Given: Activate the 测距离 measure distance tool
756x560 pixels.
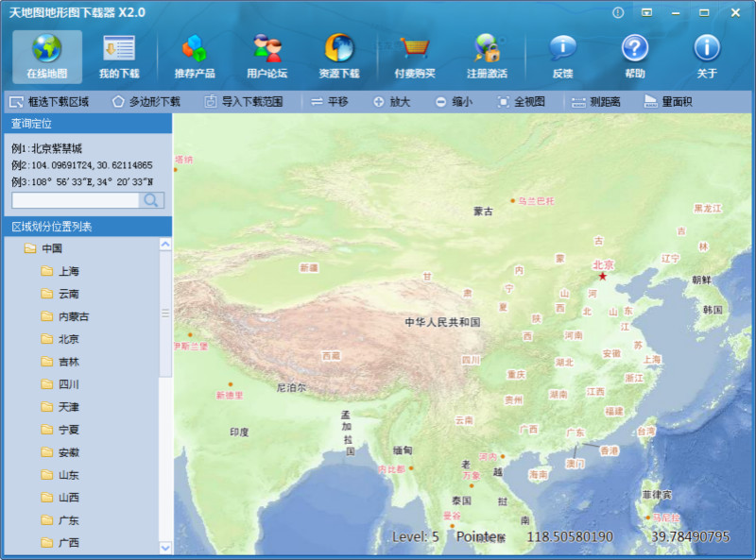Looking at the screenshot, I should point(596,102).
